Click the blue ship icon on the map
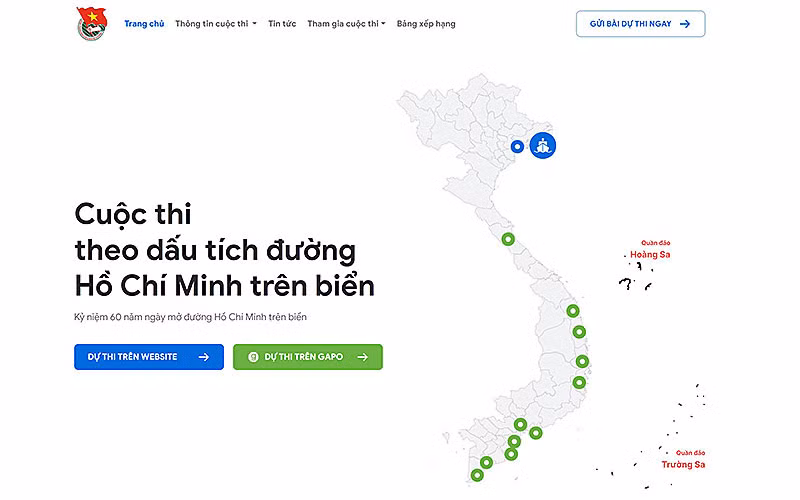The width and height of the screenshot is (800, 500). 542,146
